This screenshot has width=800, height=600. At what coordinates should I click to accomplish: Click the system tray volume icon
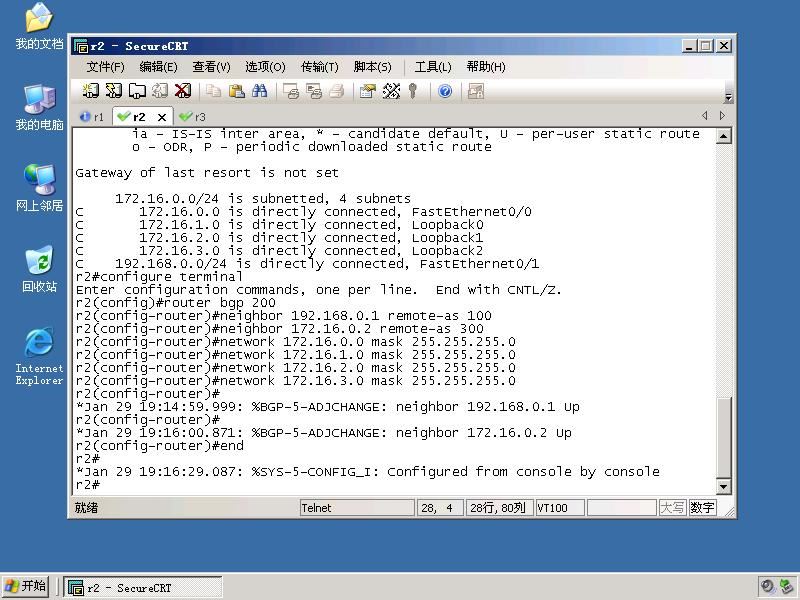(767, 587)
